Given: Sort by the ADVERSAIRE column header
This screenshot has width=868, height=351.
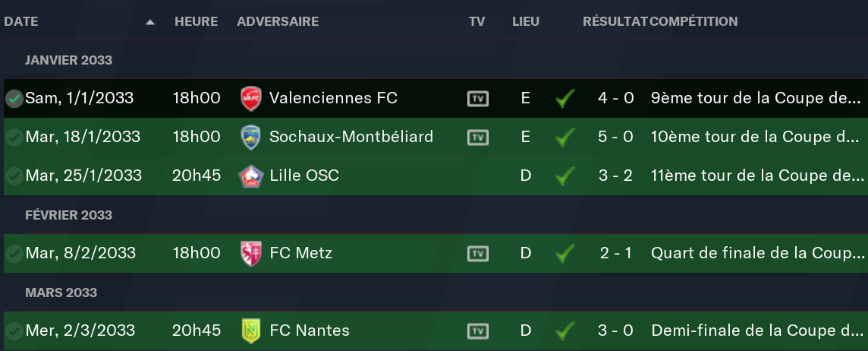Looking at the screenshot, I should (278, 21).
